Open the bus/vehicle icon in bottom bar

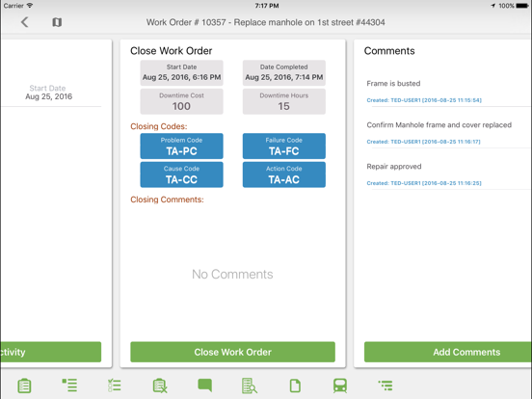tap(340, 386)
